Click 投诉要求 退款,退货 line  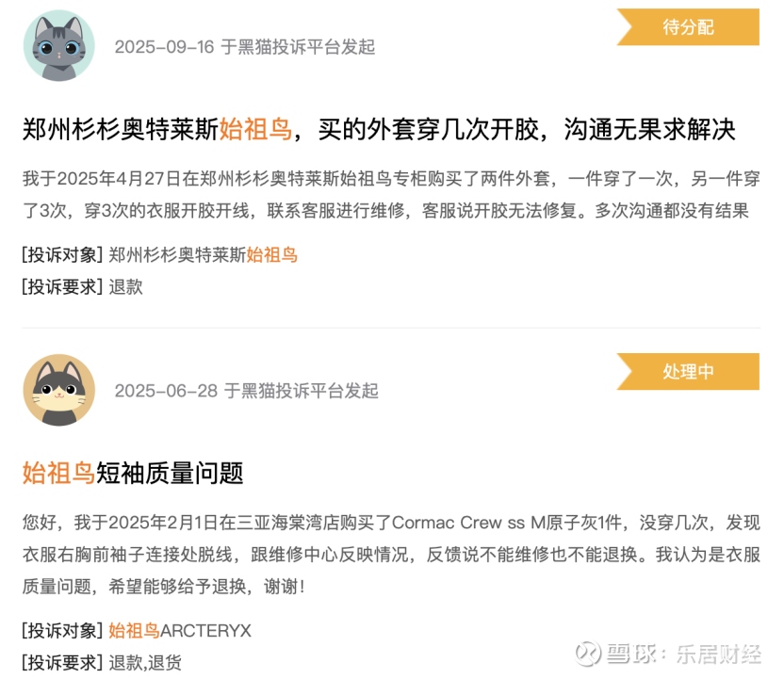coord(102,663)
